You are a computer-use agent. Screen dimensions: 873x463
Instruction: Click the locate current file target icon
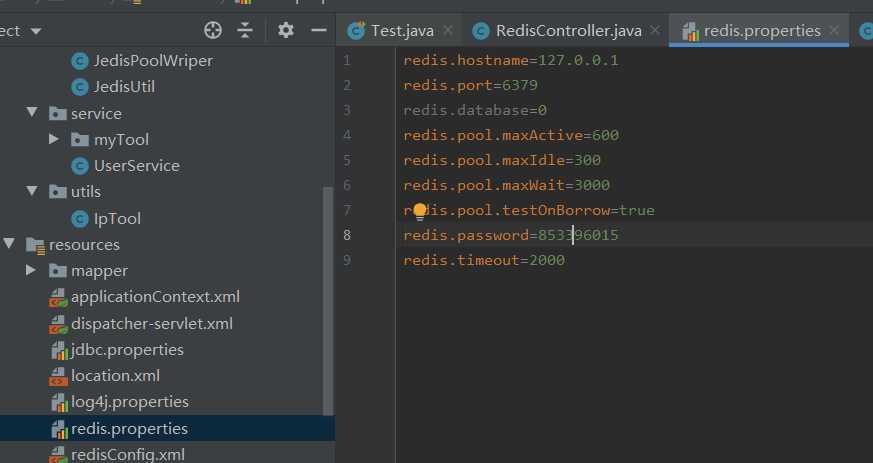tap(212, 30)
